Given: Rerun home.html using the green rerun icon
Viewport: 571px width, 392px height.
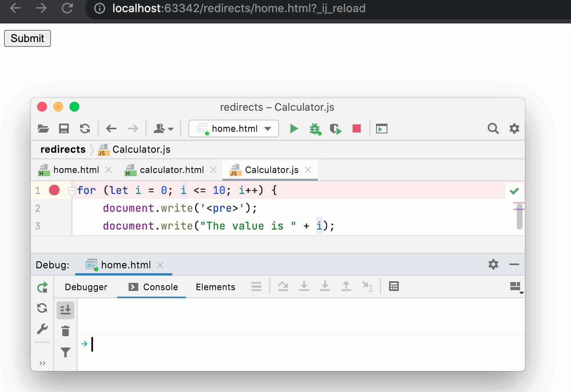Looking at the screenshot, I should click(x=42, y=287).
